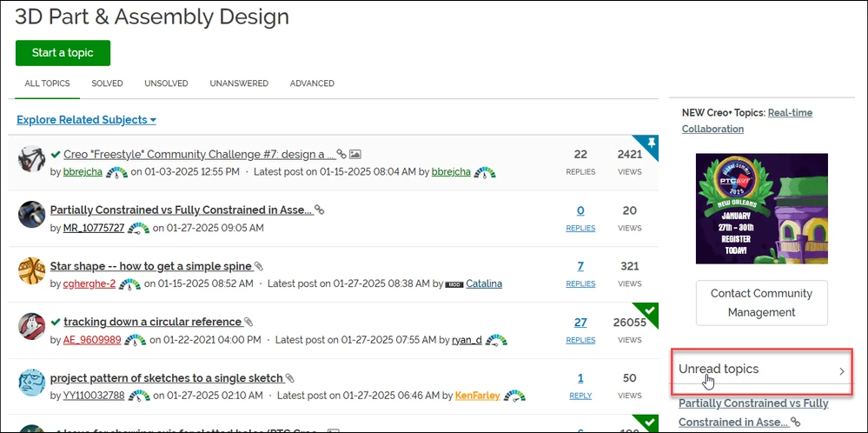Open author bbrejcha profile after 'by'

[83, 171]
